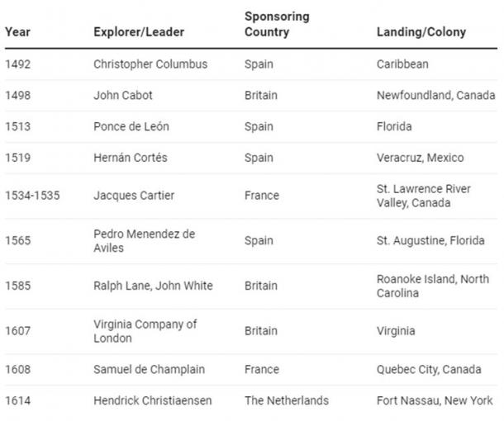Click the Landing/Colony column header
504x421 pixels.
421,32
